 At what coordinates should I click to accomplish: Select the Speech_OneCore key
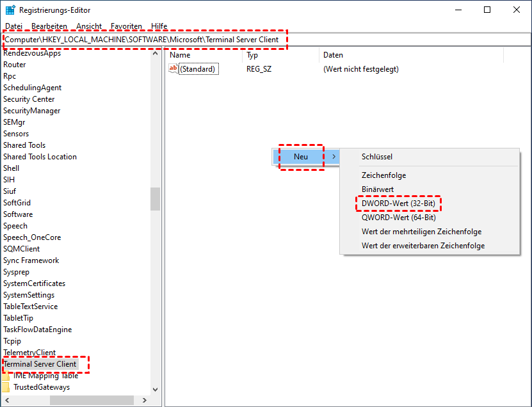[x=32, y=237]
